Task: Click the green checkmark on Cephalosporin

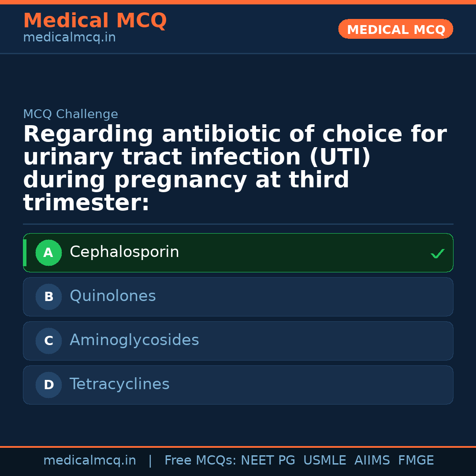Action: (437, 253)
